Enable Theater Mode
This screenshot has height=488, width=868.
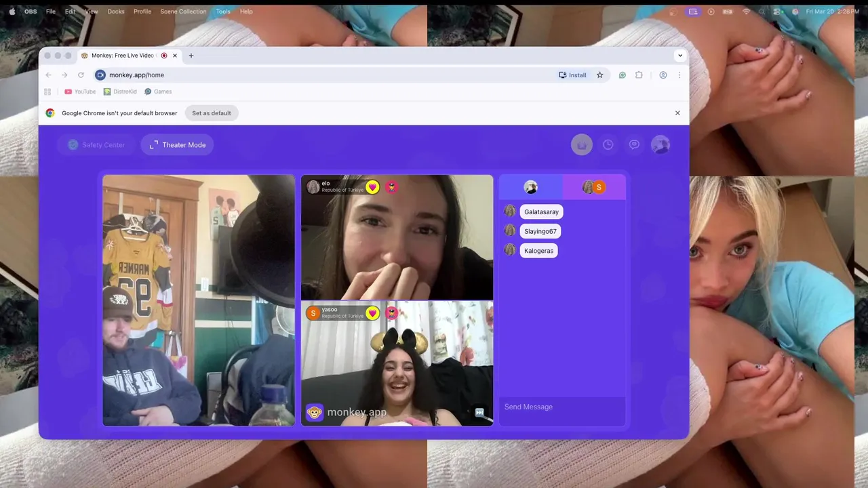177,145
